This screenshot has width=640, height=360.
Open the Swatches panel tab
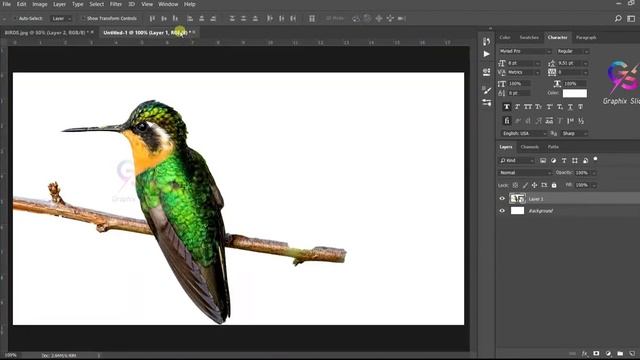pyautogui.click(x=529, y=37)
